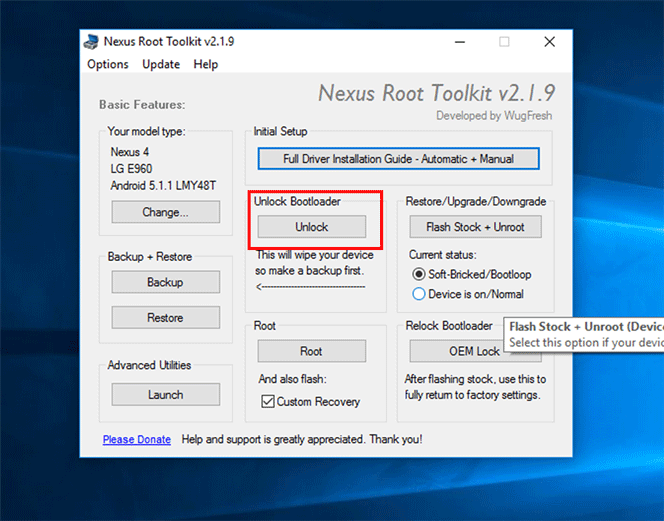Click the Restore button
The width and height of the screenshot is (664, 521).
coord(166,317)
